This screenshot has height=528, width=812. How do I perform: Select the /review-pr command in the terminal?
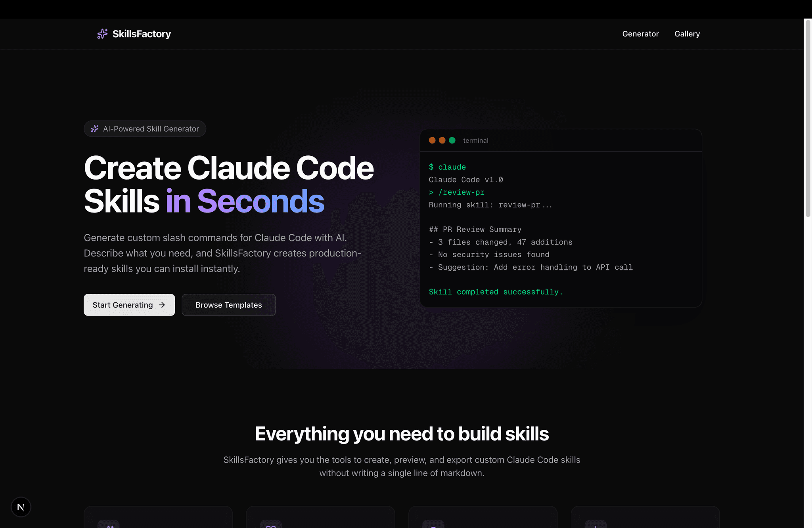[461, 192]
